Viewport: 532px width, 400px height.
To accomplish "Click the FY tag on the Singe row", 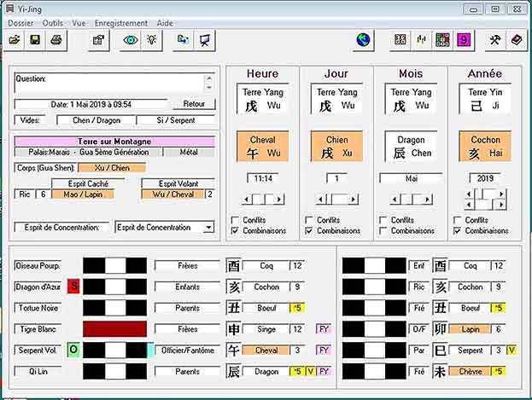I will coord(324,329).
